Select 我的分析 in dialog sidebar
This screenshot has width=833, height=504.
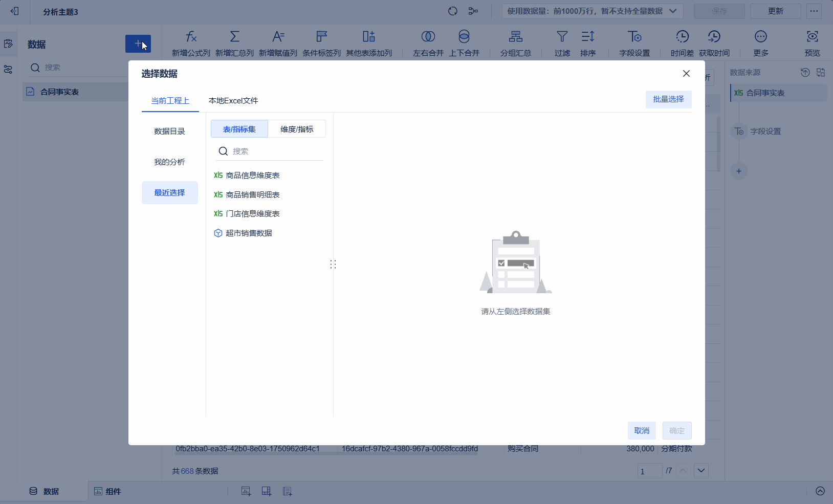[x=170, y=162]
